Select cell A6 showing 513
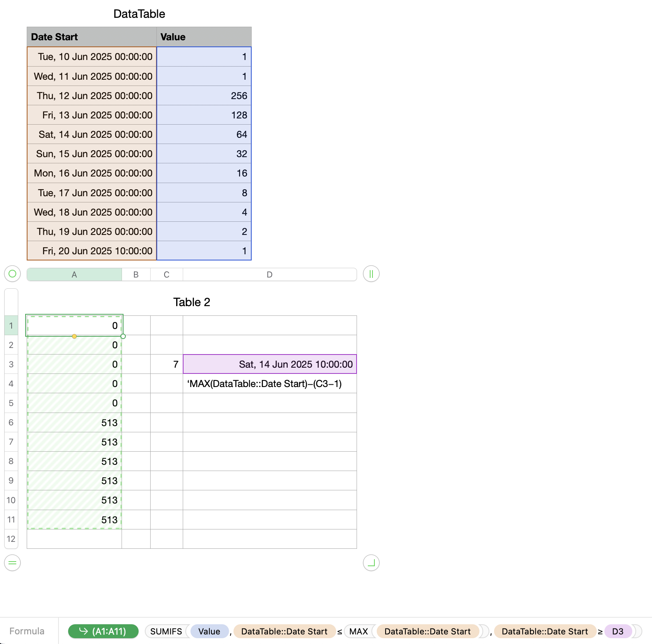The image size is (652, 644). [74, 422]
